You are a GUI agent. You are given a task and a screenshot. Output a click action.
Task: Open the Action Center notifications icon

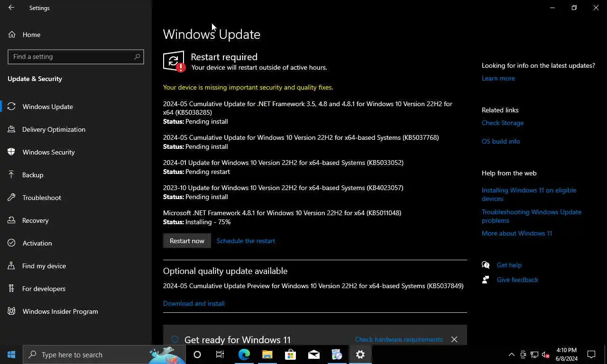(x=591, y=355)
